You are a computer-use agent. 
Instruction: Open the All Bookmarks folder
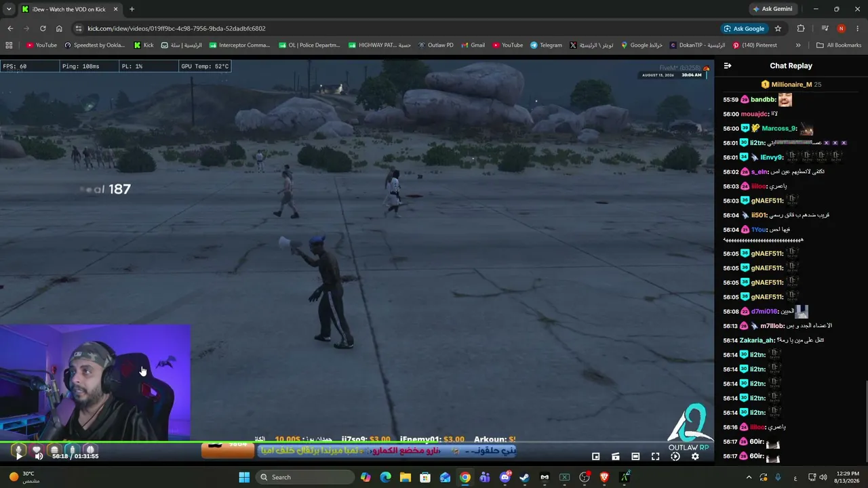[839, 45]
